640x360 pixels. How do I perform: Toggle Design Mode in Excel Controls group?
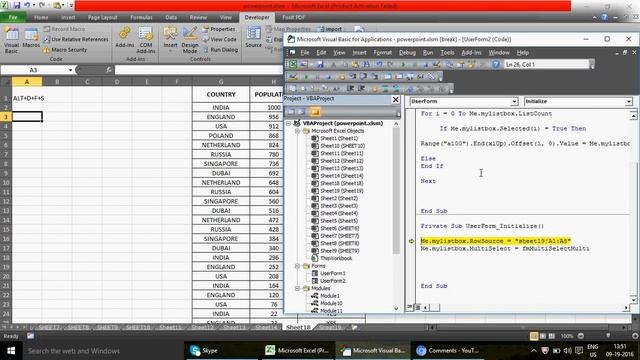tap(190, 40)
